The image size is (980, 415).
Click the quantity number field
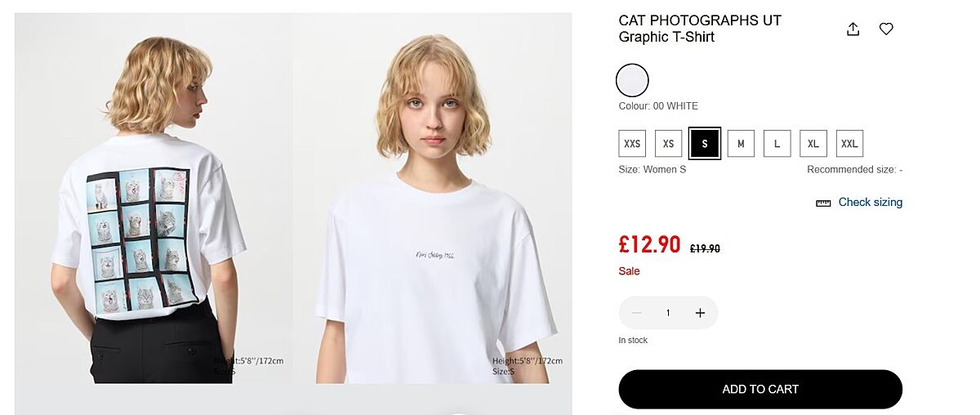[x=668, y=313]
